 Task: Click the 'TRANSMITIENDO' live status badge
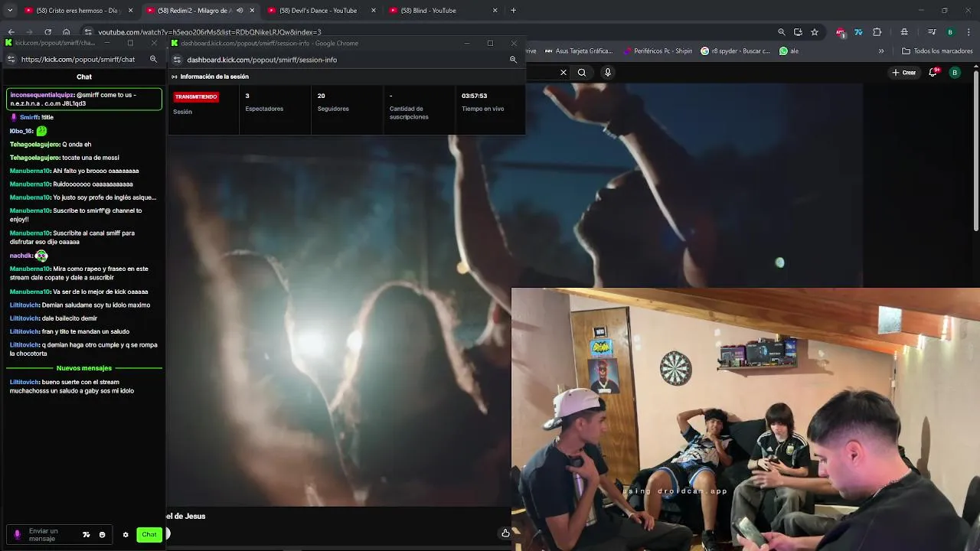tap(196, 96)
